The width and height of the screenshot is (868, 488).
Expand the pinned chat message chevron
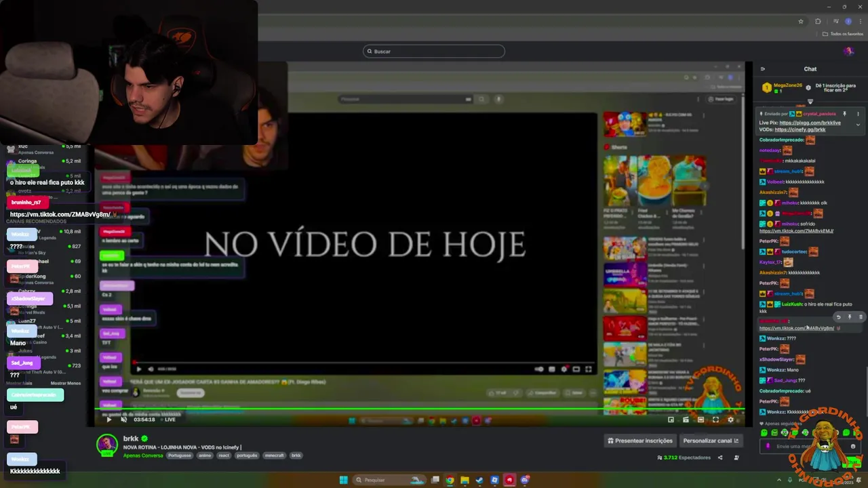pyautogui.click(x=858, y=125)
